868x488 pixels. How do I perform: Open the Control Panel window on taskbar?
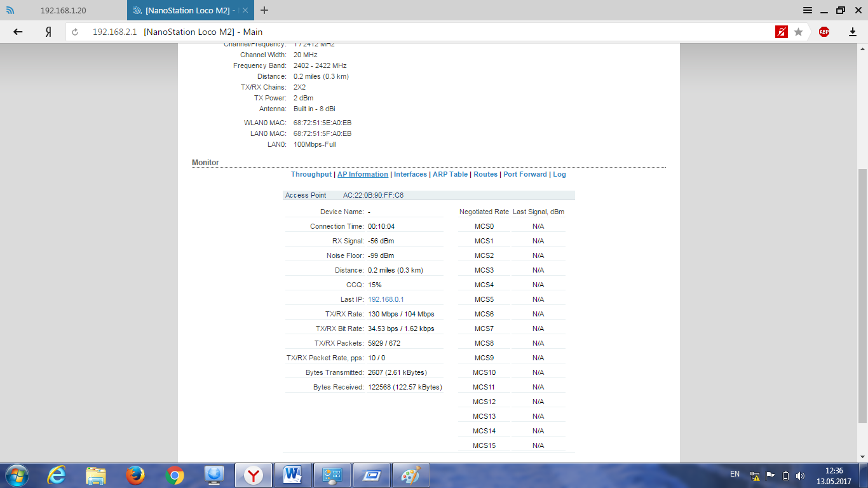tap(332, 475)
